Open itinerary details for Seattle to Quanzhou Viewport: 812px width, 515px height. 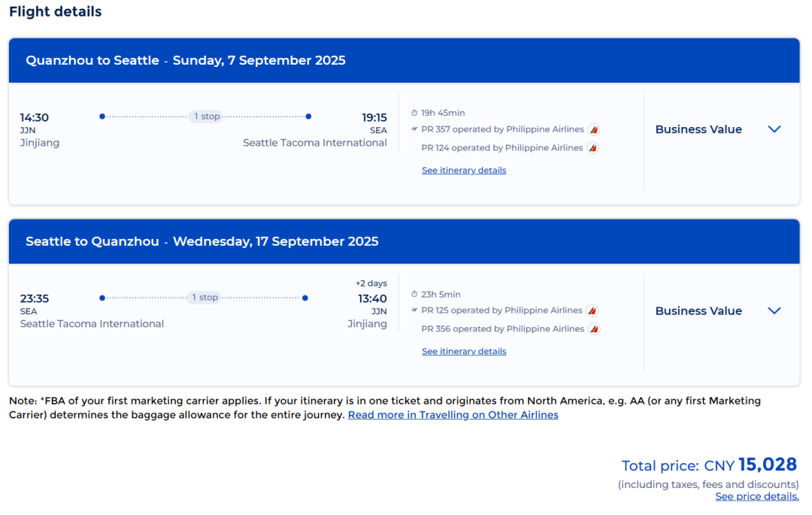click(x=464, y=352)
